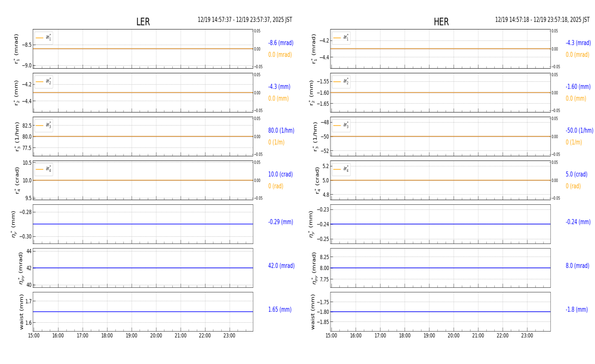The width and height of the screenshot is (595, 364).
Task: Select the HER ∂r1* legend entry
Action: pos(341,38)
